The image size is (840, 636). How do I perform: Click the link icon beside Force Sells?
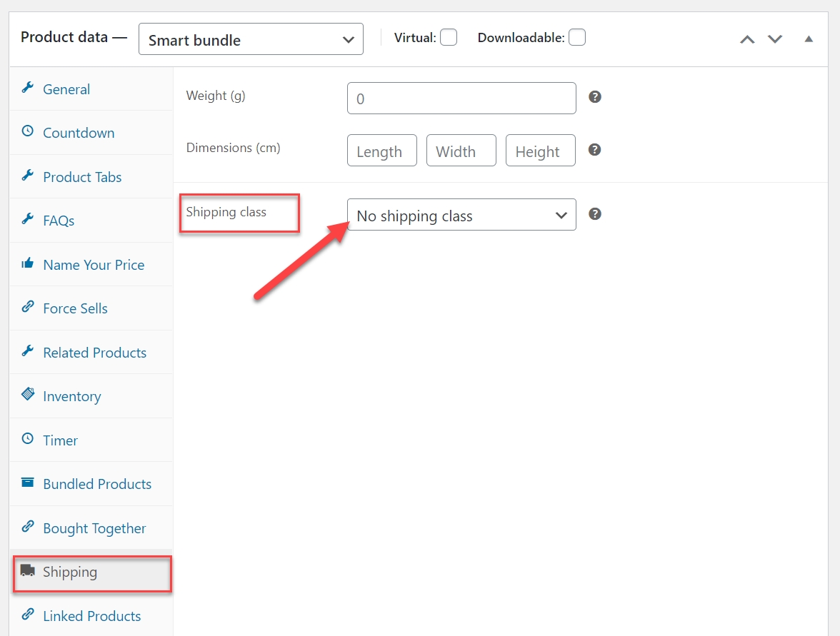point(28,308)
